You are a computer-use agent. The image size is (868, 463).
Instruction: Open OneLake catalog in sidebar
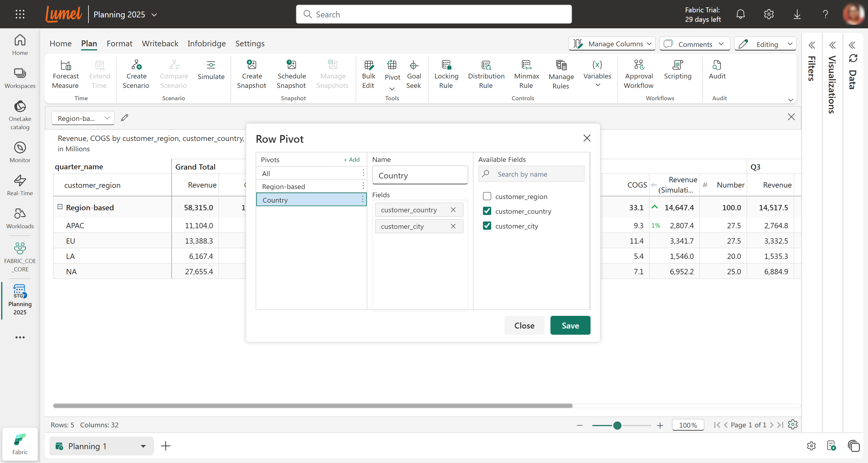[x=20, y=115]
